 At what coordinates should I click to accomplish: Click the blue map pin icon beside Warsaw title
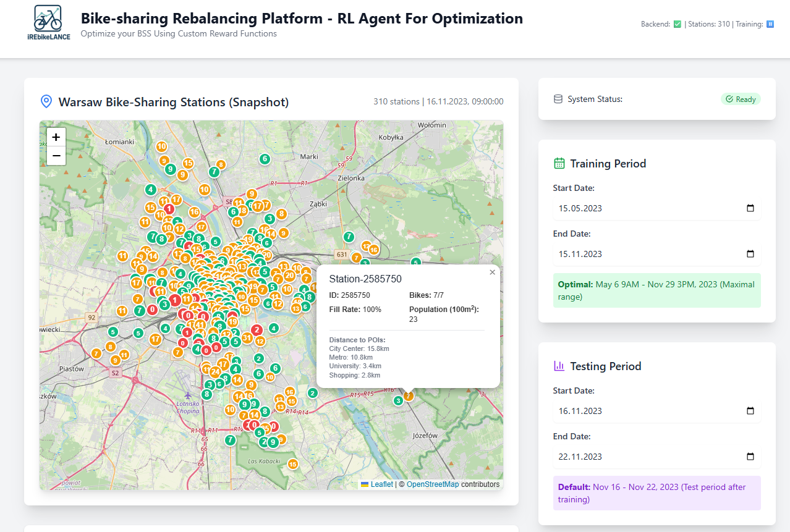[46, 101]
